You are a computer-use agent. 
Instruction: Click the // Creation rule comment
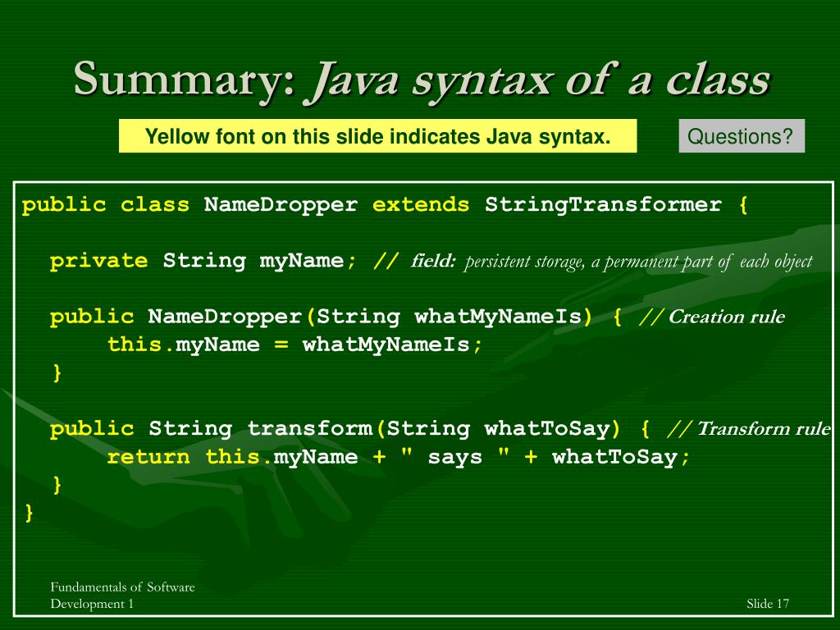712,317
